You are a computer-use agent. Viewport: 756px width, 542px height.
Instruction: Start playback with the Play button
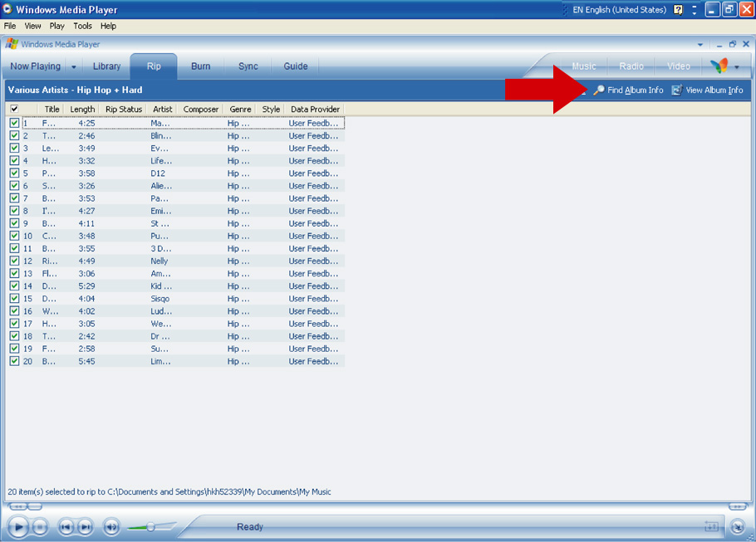tap(18, 526)
